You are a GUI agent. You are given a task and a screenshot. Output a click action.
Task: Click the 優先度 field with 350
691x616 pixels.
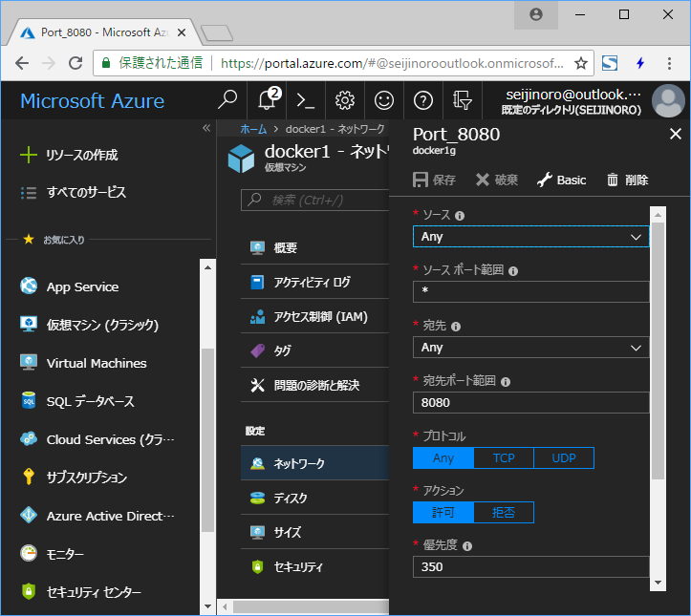click(x=530, y=566)
